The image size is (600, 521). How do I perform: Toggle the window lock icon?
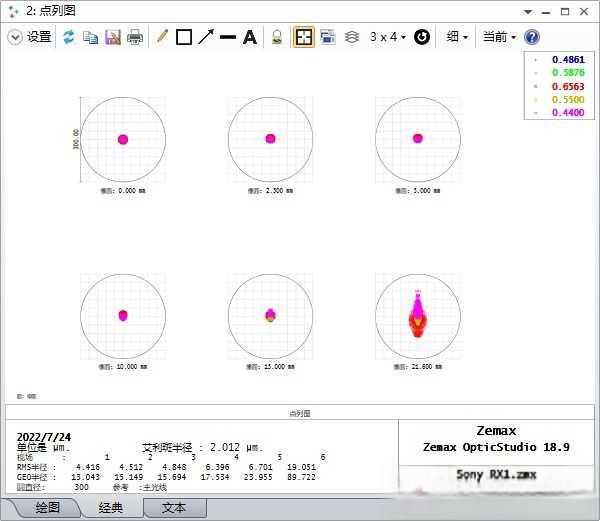click(276, 37)
